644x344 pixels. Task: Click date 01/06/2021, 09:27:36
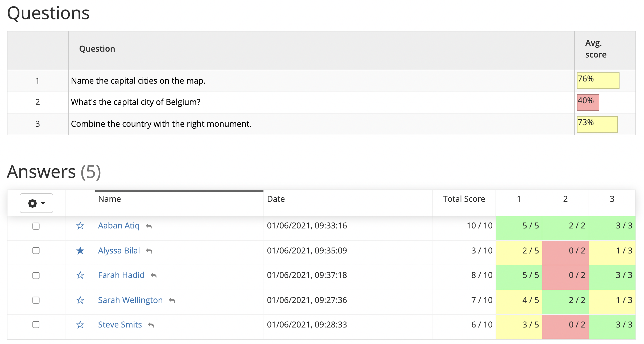307,300
